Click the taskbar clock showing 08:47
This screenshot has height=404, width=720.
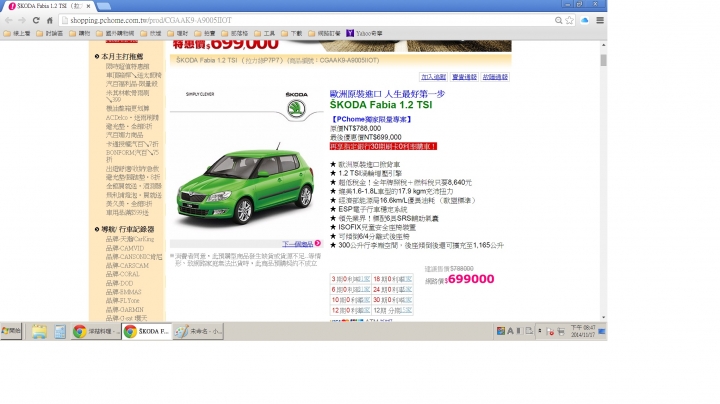(583, 331)
